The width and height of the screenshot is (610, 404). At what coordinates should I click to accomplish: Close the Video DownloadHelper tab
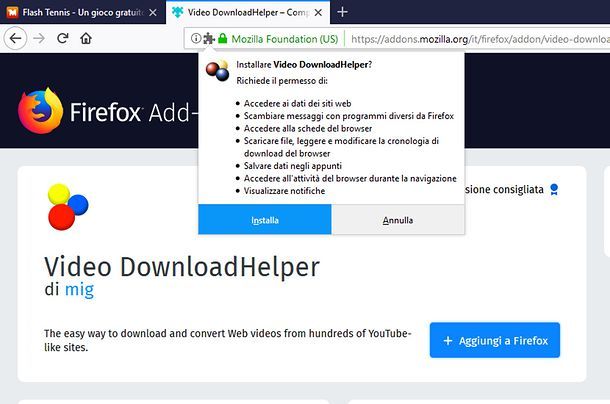[318, 12]
